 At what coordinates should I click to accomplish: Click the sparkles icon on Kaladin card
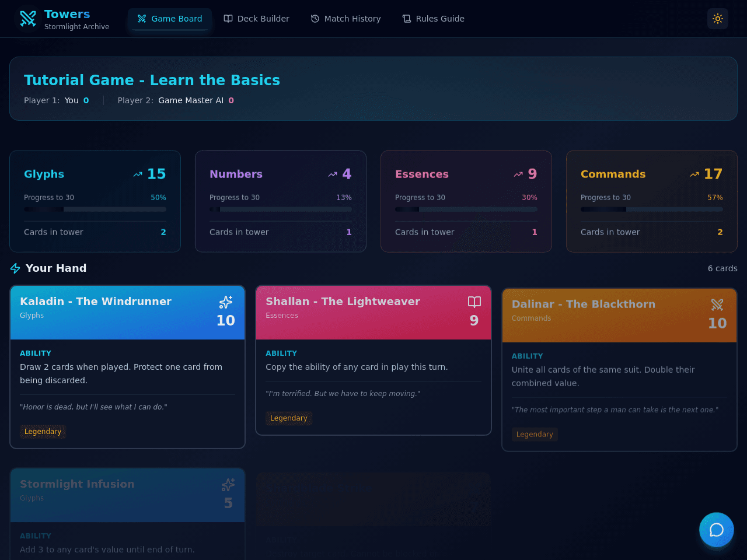click(226, 302)
